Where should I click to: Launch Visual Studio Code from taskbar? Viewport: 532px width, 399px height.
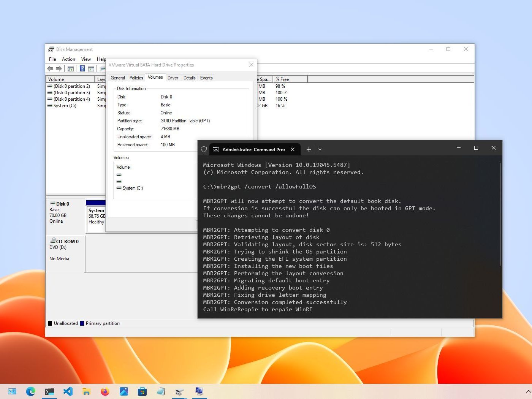click(x=68, y=391)
